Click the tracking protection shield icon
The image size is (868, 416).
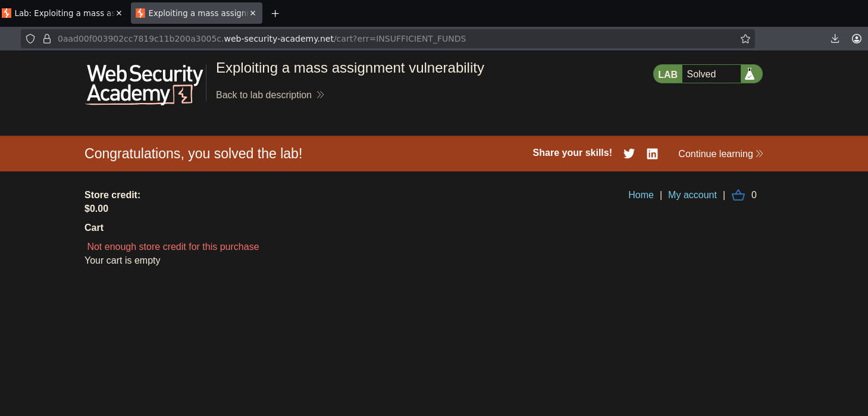(30, 39)
